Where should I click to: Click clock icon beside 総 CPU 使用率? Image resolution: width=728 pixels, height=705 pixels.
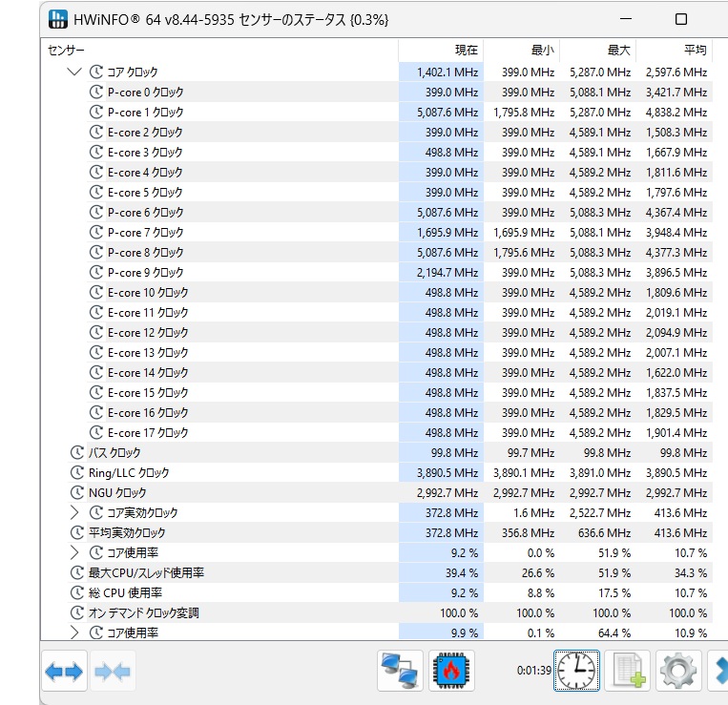pyautogui.click(x=77, y=592)
